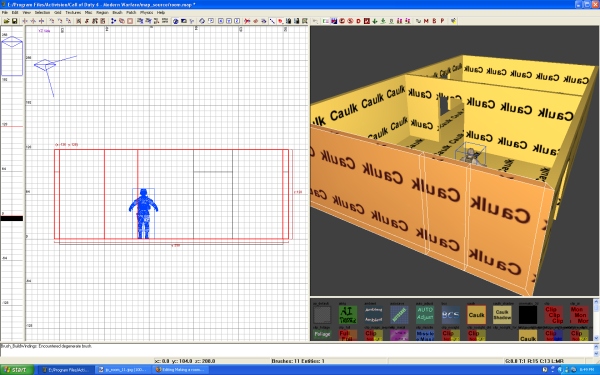Open the Textures menu
Viewport: 600px width, 375px height.
(73, 12)
